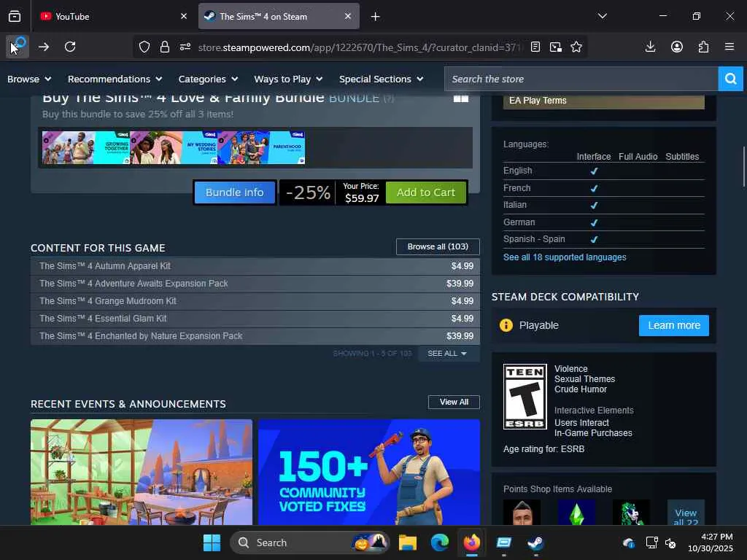Expand the Browse menu
Image resolution: width=747 pixels, height=560 pixels.
pyautogui.click(x=29, y=79)
